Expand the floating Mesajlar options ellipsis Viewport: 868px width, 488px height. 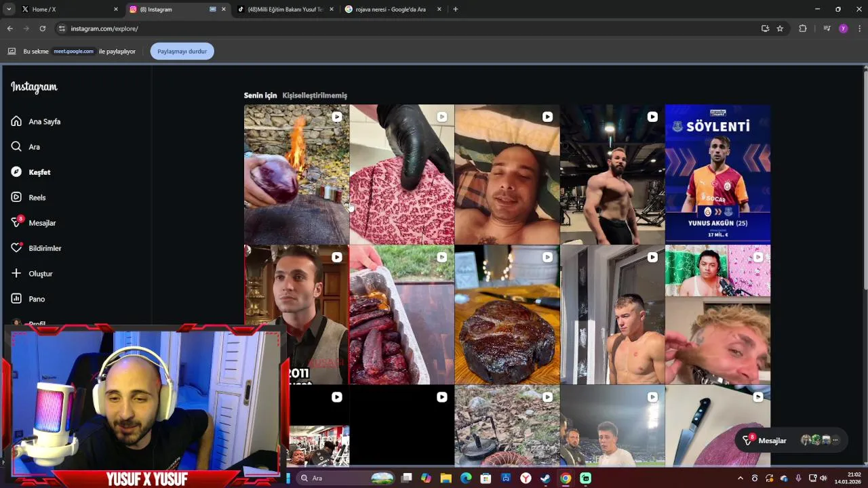[x=835, y=441]
